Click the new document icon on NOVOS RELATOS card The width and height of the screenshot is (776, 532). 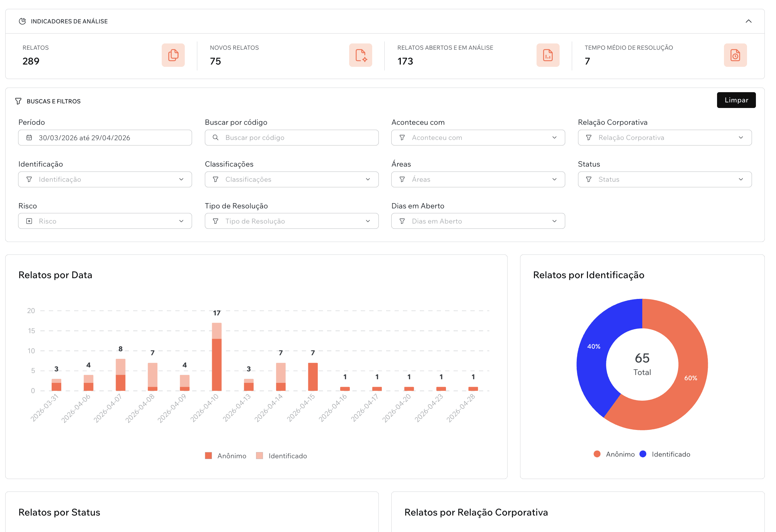pos(361,55)
